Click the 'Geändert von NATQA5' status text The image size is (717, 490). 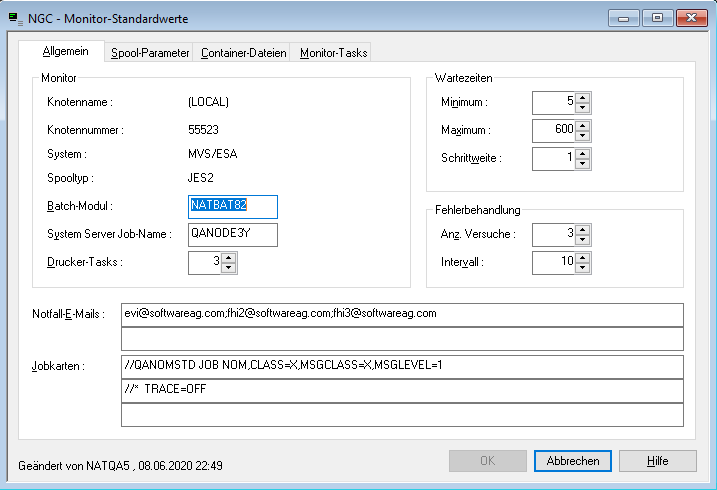tap(120, 466)
